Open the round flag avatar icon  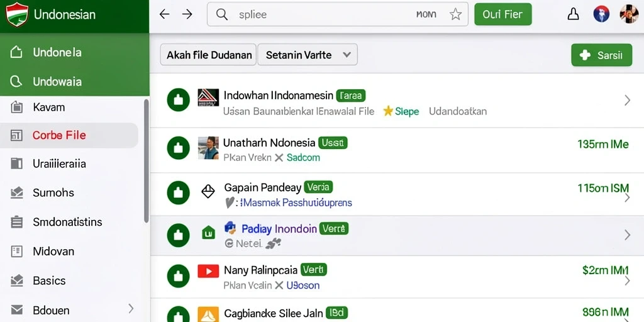pyautogui.click(x=601, y=14)
